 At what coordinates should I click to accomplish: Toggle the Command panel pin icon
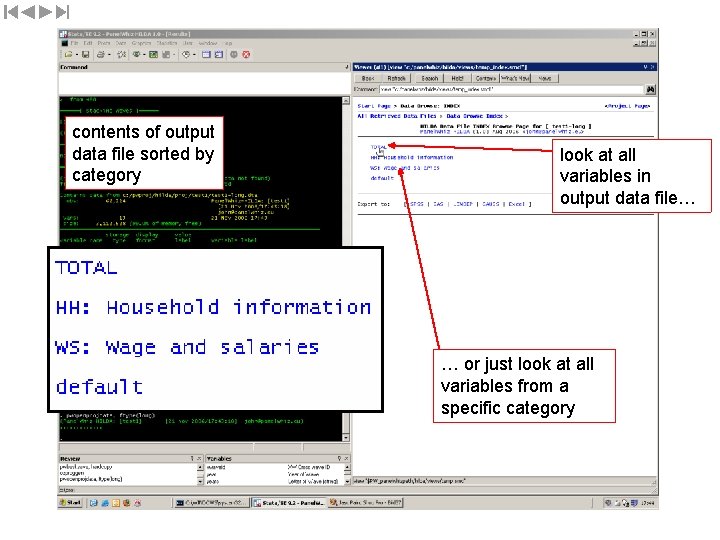pyautogui.click(x=347, y=67)
